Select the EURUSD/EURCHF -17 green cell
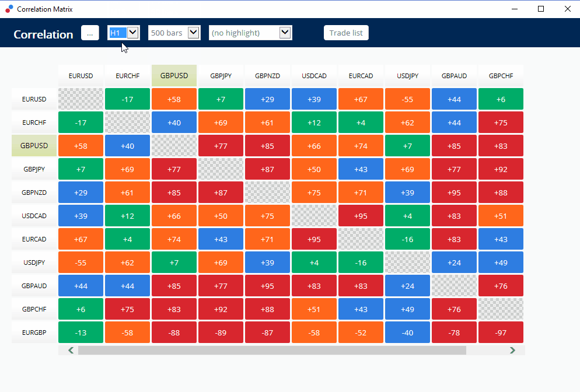The image size is (580, 392). click(127, 99)
